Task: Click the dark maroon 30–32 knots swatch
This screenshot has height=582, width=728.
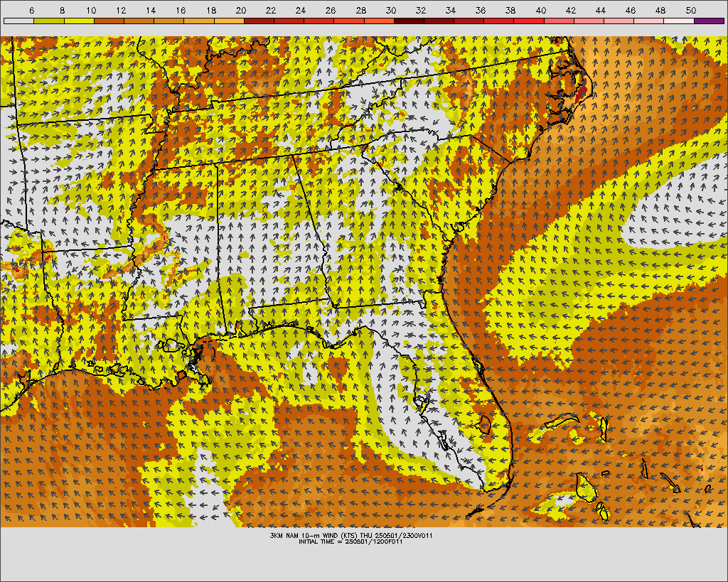Action: [x=409, y=21]
